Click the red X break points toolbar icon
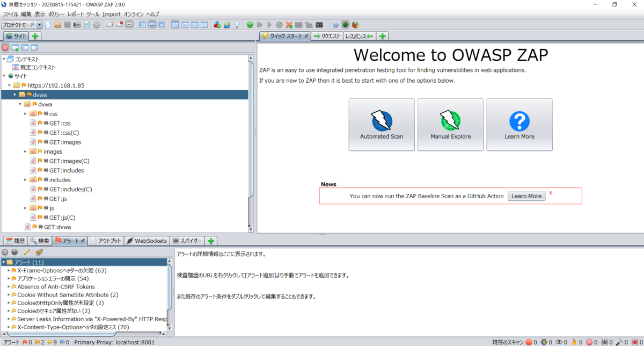 [289, 25]
